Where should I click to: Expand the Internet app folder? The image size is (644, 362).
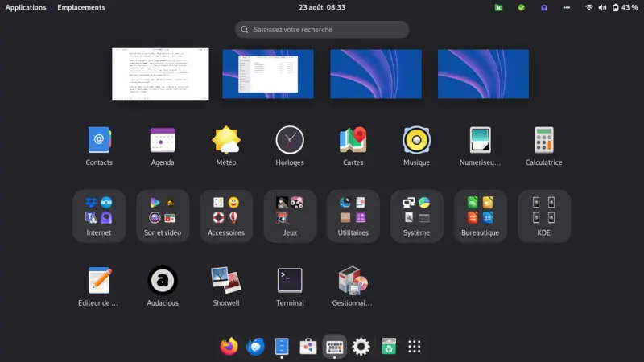pos(99,215)
